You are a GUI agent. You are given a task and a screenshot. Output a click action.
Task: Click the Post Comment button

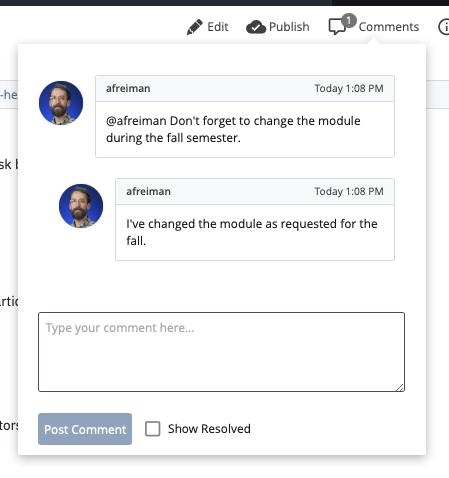[85, 429]
